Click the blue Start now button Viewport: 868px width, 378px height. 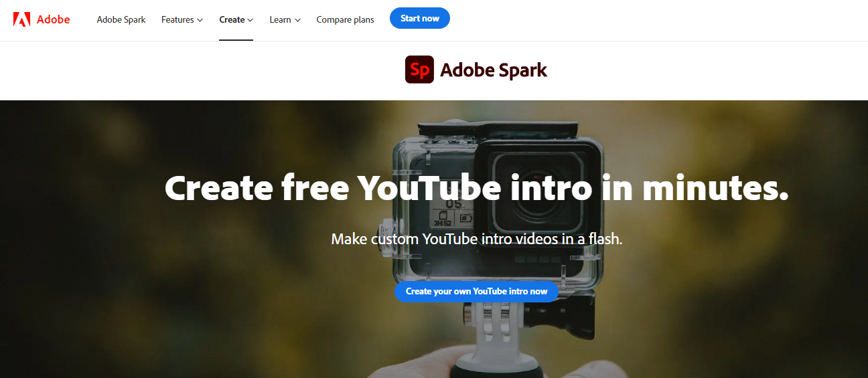click(x=420, y=18)
